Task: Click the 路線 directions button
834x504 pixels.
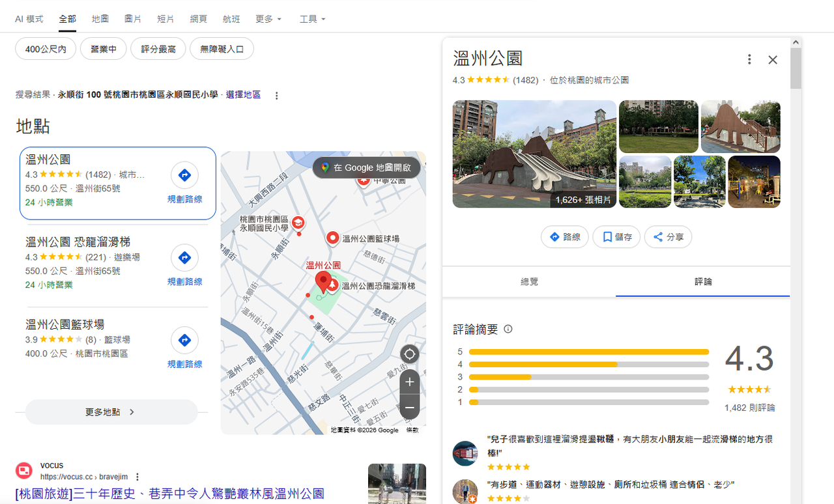Action: 565,237
